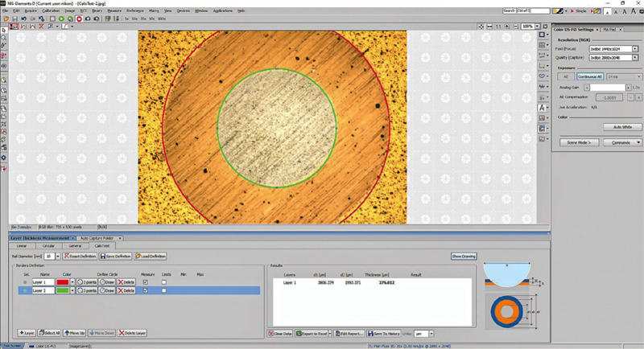This screenshot has height=349, width=644.
Task: Start live capture with green play icon
Action: click(x=61, y=18)
